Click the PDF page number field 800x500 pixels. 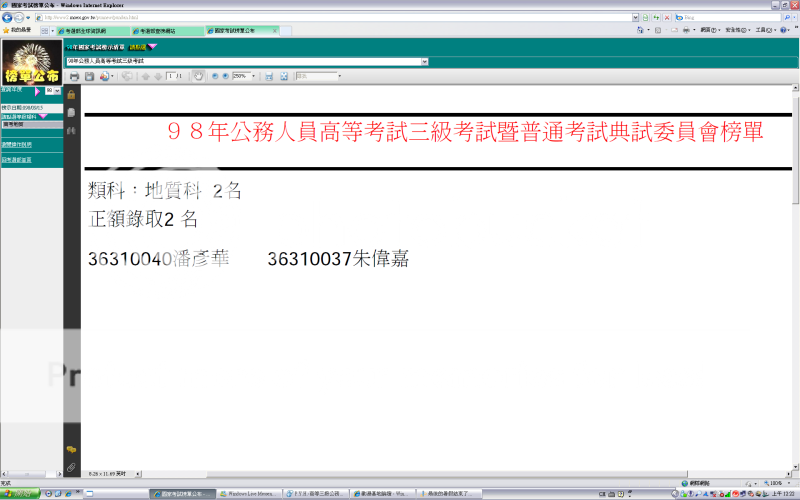click(171, 76)
